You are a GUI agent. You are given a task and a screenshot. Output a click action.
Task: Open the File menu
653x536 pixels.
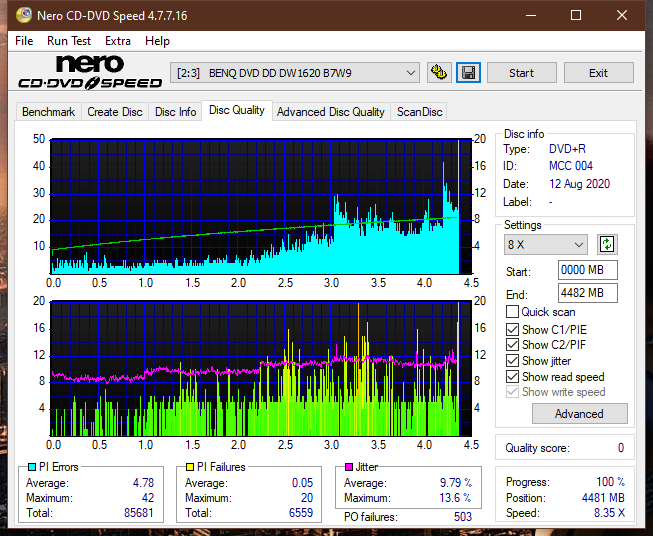click(x=24, y=41)
